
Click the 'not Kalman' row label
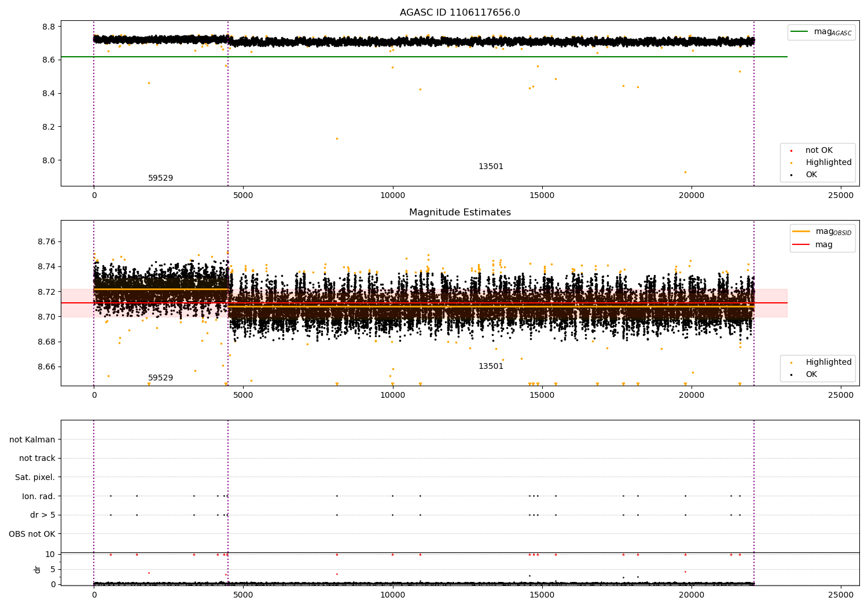[32, 439]
